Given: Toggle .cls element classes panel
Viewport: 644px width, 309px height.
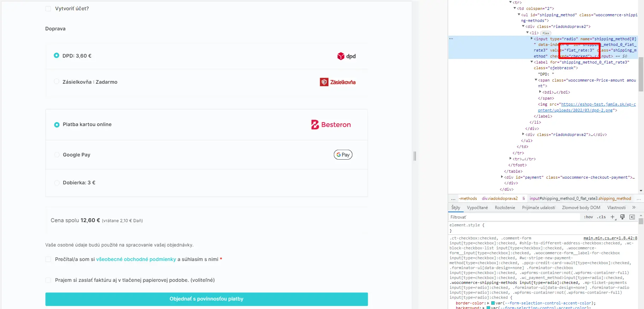Looking at the screenshot, I should coord(601,217).
